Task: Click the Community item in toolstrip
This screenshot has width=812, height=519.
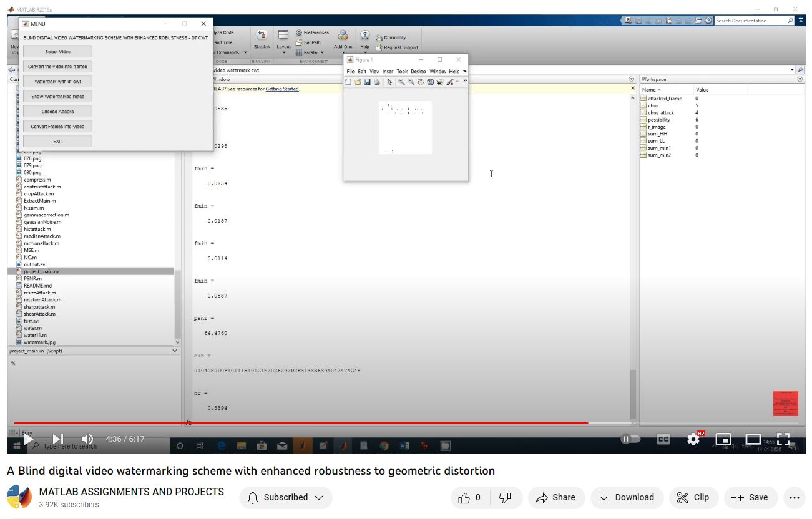Action: pyautogui.click(x=391, y=37)
